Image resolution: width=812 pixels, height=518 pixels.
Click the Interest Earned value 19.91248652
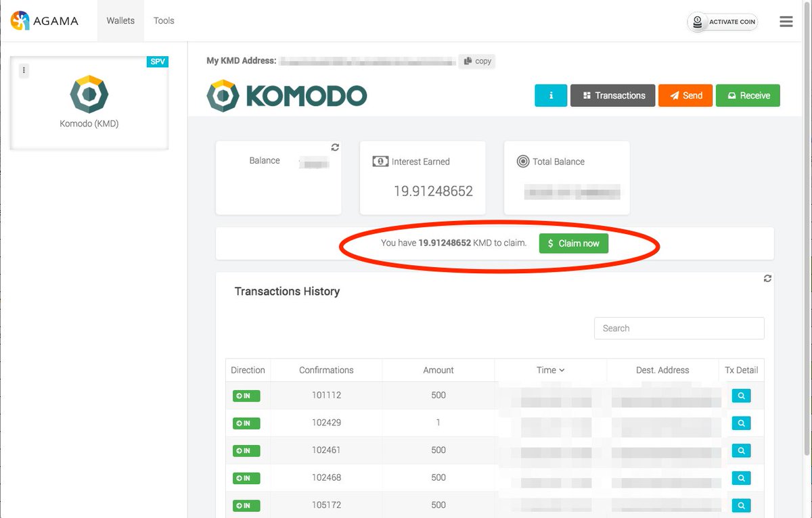click(433, 191)
